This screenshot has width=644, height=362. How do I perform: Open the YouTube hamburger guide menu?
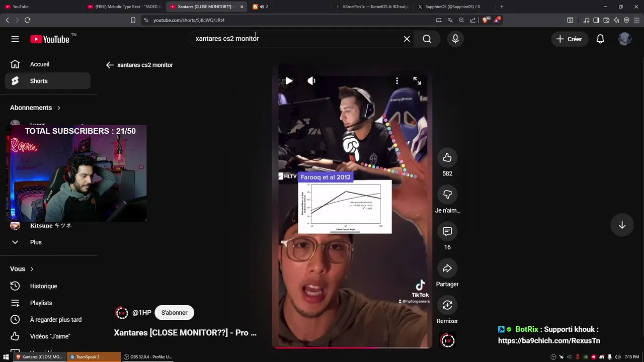pyautogui.click(x=15, y=39)
